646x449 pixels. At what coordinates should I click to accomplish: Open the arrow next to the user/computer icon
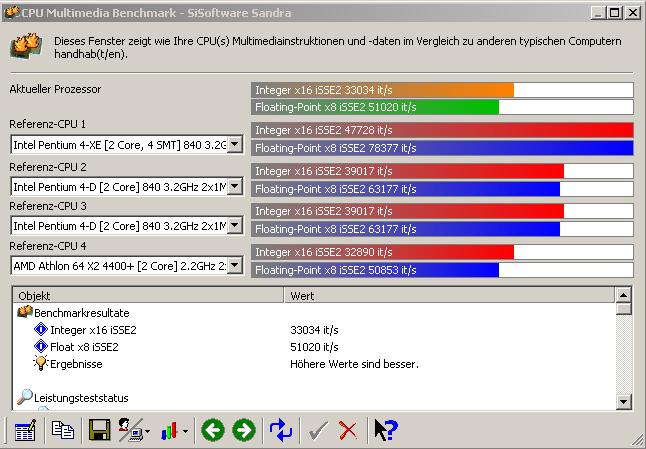(x=147, y=431)
